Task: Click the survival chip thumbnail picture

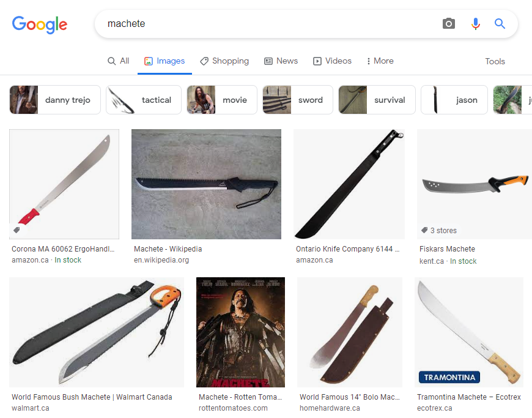Action: click(x=352, y=100)
